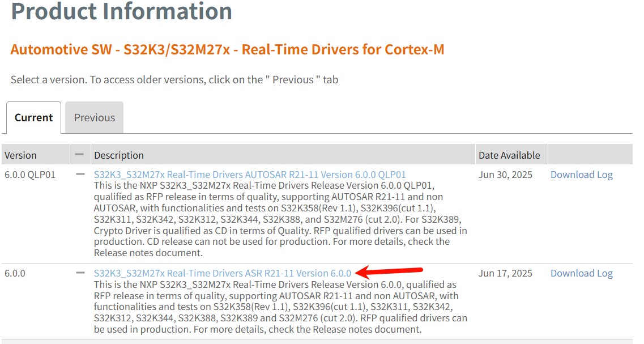Viewport: 644px width, 344px height.
Task: Collapse the 6.0.0 row description
Action: [x=80, y=273]
